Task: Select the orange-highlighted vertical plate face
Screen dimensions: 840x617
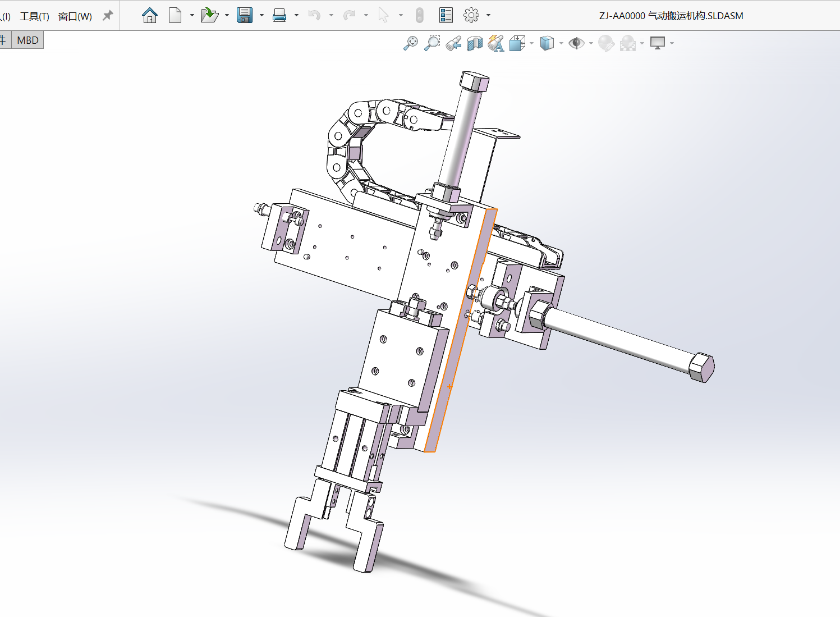Action: (x=460, y=331)
